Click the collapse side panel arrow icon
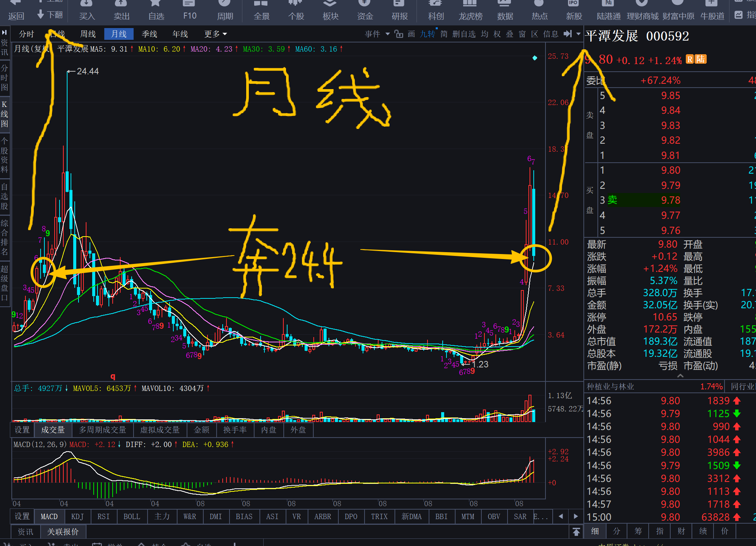 pyautogui.click(x=567, y=34)
